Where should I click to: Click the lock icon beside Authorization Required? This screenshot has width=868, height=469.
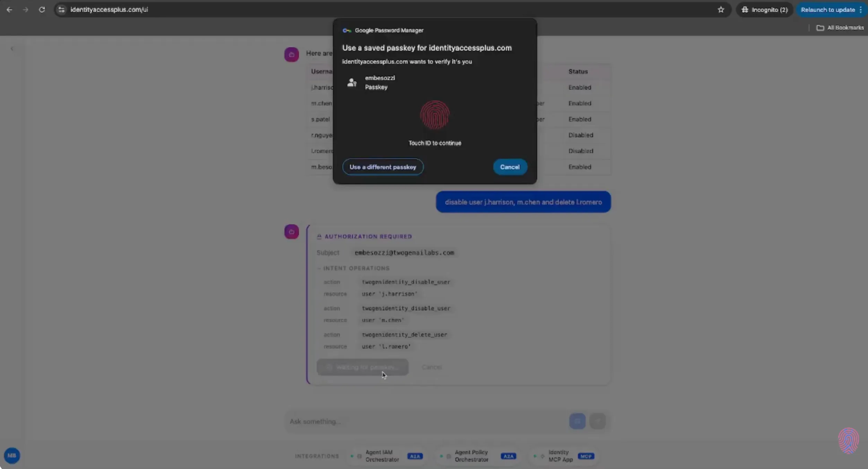coord(319,237)
